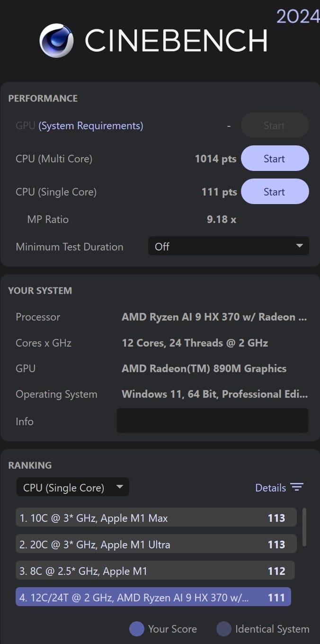Click the truncated Operating System text
320x644 pixels.
(x=214, y=394)
